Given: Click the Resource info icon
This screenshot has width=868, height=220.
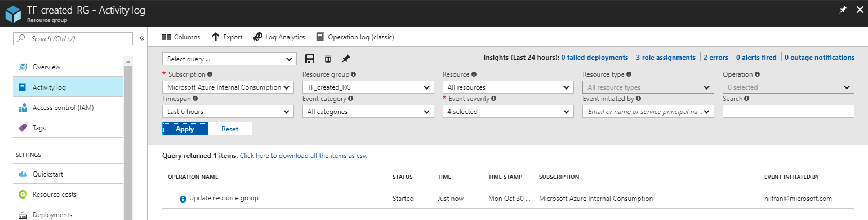Looking at the screenshot, I should pos(474,74).
